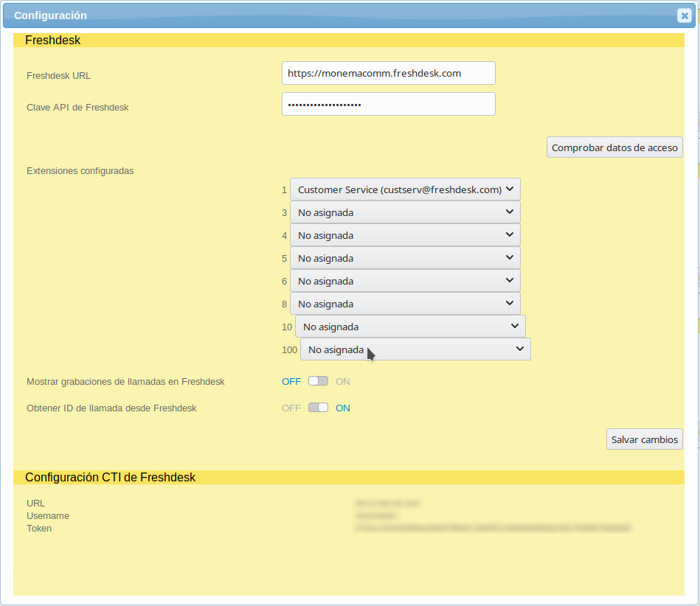This screenshot has height=606, width=700.
Task: Open extension 3 No asignada dropdown
Action: [405, 212]
